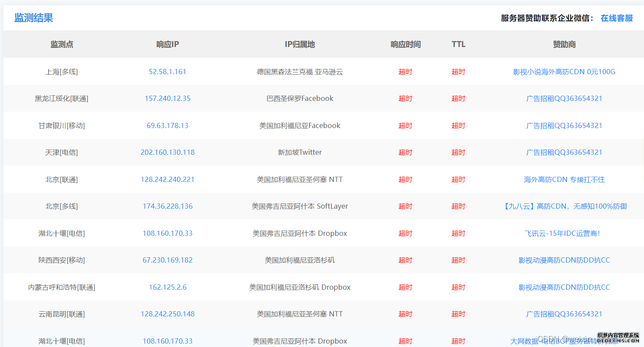The height and width of the screenshot is (347, 644).
Task: Click IP link 202.160.130.118
Action: pos(167,152)
